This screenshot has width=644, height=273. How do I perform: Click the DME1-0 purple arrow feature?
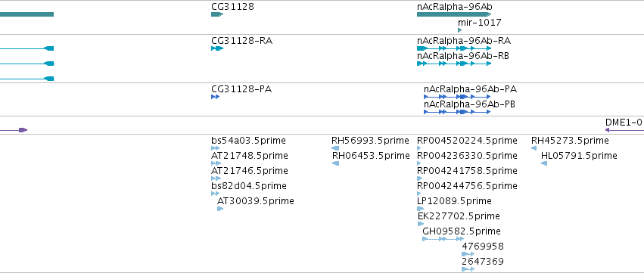(624, 130)
